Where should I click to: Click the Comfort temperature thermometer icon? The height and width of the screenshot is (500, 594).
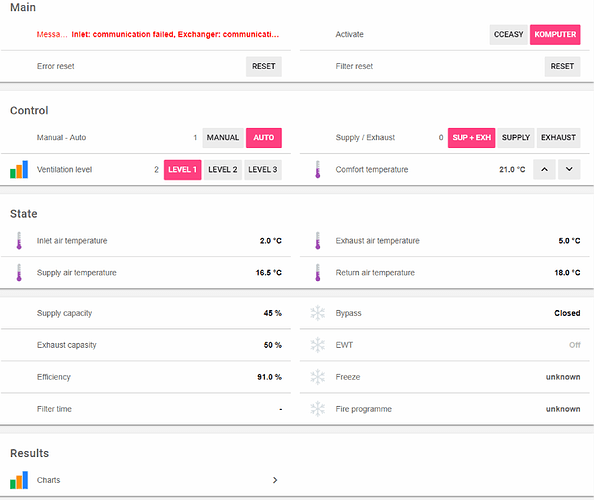tap(317, 169)
